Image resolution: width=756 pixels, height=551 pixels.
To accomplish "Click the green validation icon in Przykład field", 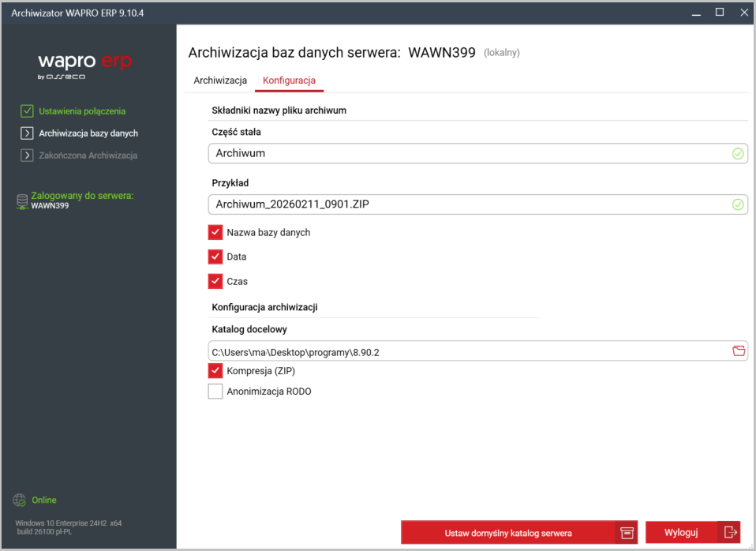I will [x=738, y=205].
